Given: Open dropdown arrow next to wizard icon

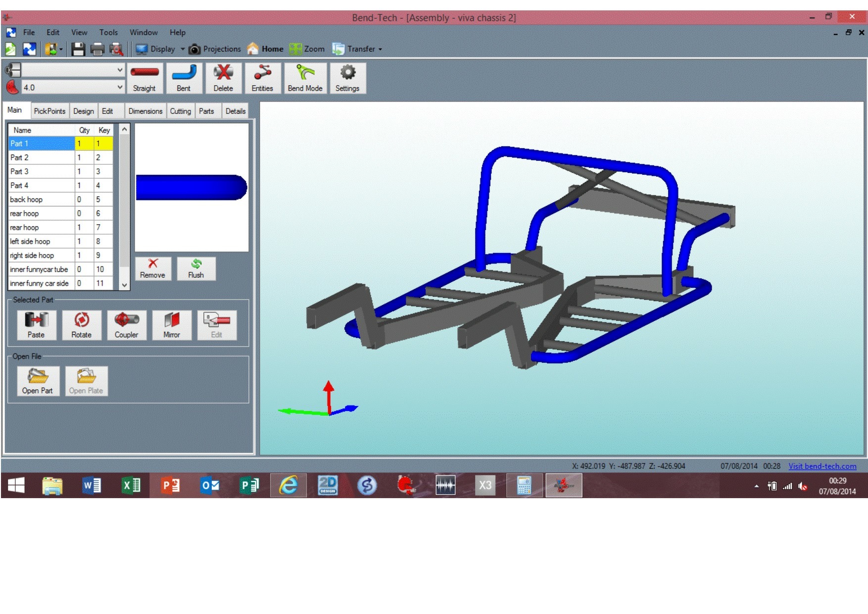Looking at the screenshot, I should click(61, 49).
